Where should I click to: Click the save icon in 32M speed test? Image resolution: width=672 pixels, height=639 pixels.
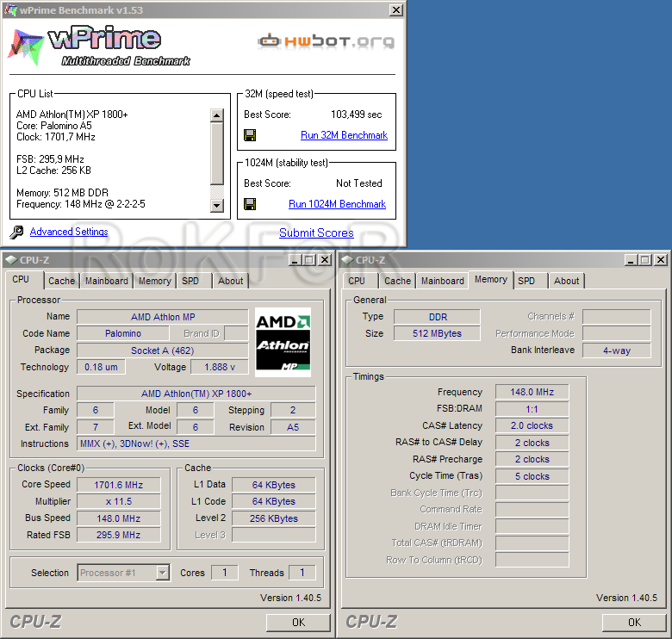250,135
